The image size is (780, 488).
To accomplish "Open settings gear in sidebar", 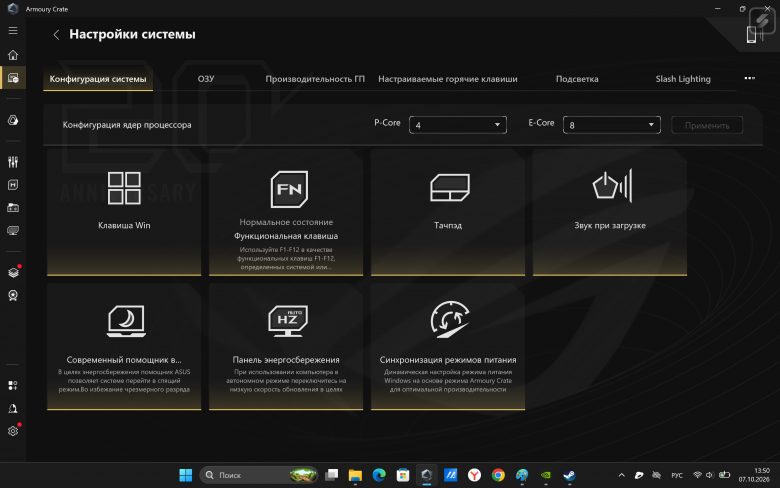I will coord(13,431).
